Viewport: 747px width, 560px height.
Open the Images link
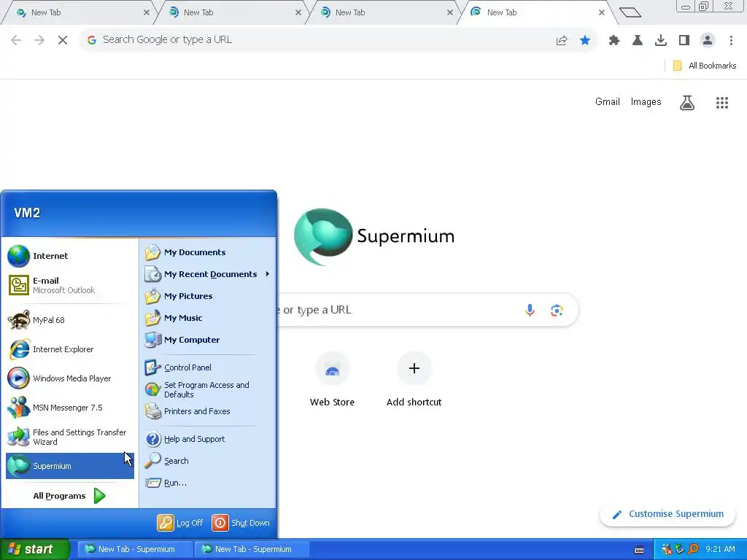click(646, 102)
